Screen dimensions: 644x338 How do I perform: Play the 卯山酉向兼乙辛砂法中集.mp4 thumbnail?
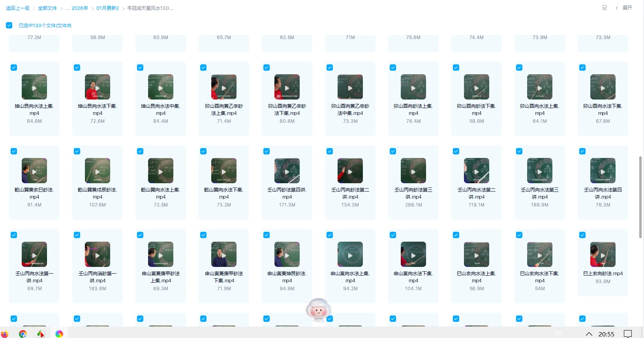click(x=350, y=87)
